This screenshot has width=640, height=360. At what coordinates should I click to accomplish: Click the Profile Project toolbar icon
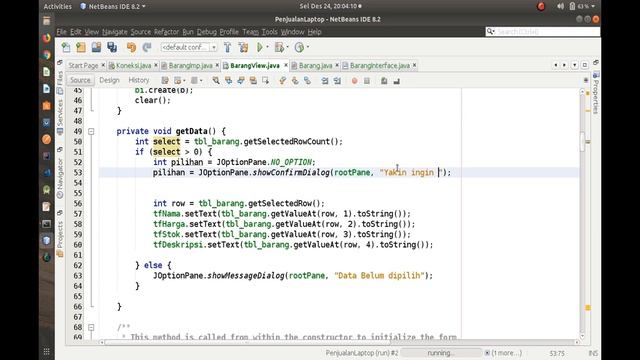(299, 47)
